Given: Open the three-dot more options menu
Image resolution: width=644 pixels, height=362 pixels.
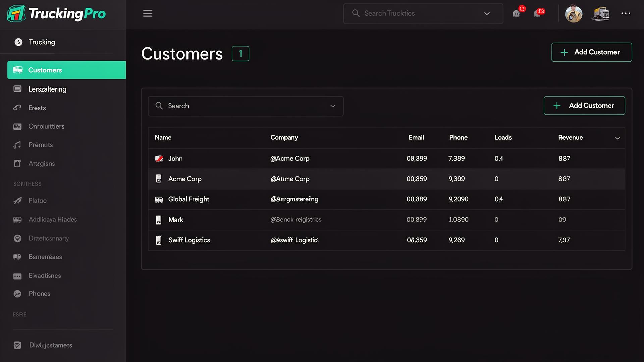Looking at the screenshot, I should [626, 13].
